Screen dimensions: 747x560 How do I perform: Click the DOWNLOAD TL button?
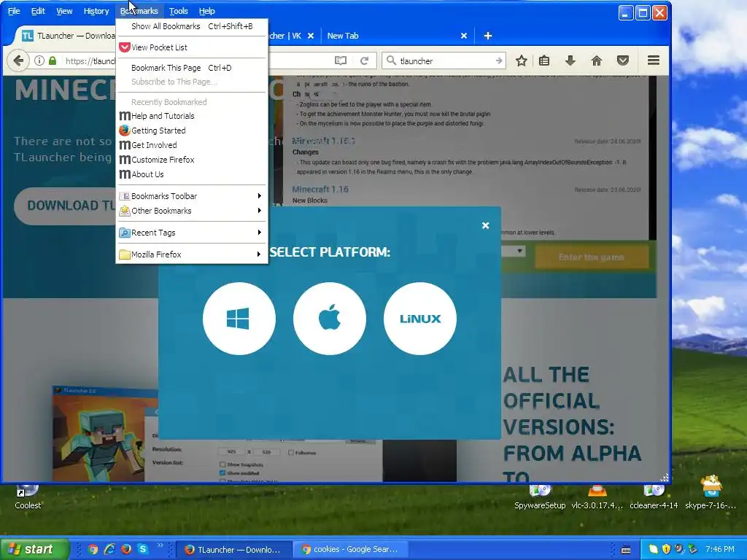(x=65, y=205)
